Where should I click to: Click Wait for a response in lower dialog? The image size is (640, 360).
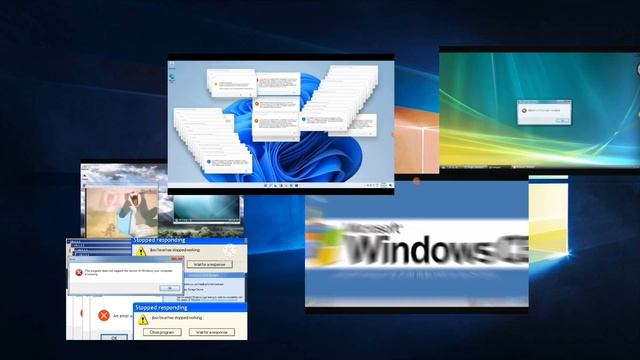point(211,332)
